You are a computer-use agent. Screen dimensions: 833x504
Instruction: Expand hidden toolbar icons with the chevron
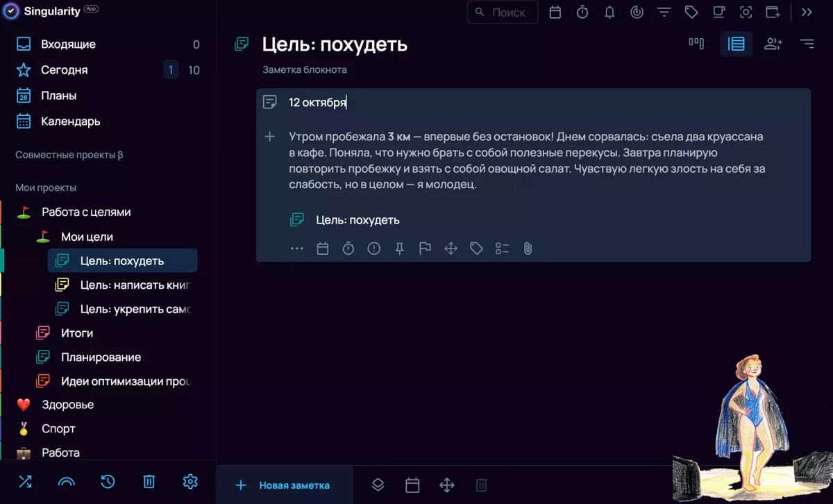click(x=807, y=12)
